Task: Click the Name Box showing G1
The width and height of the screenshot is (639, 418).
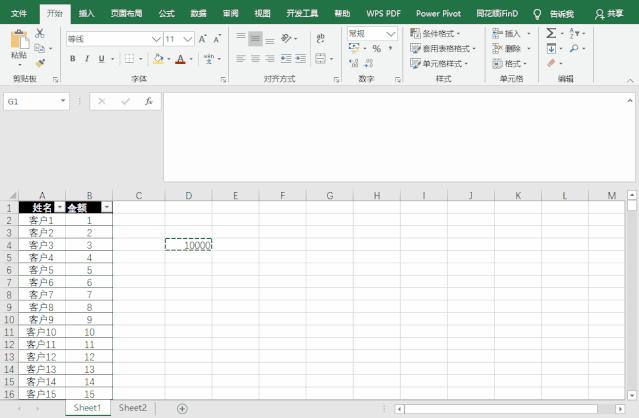Action: [36, 101]
